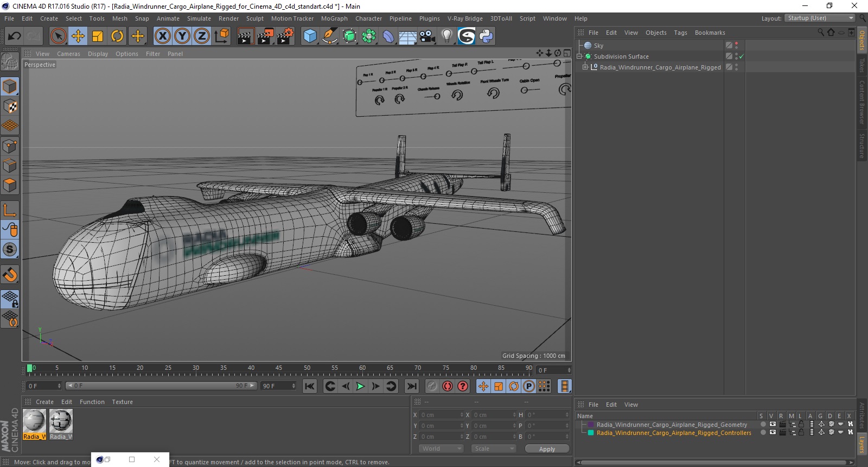Screen dimensions: 868x467
Task: Render the current view
Action: coord(246,36)
